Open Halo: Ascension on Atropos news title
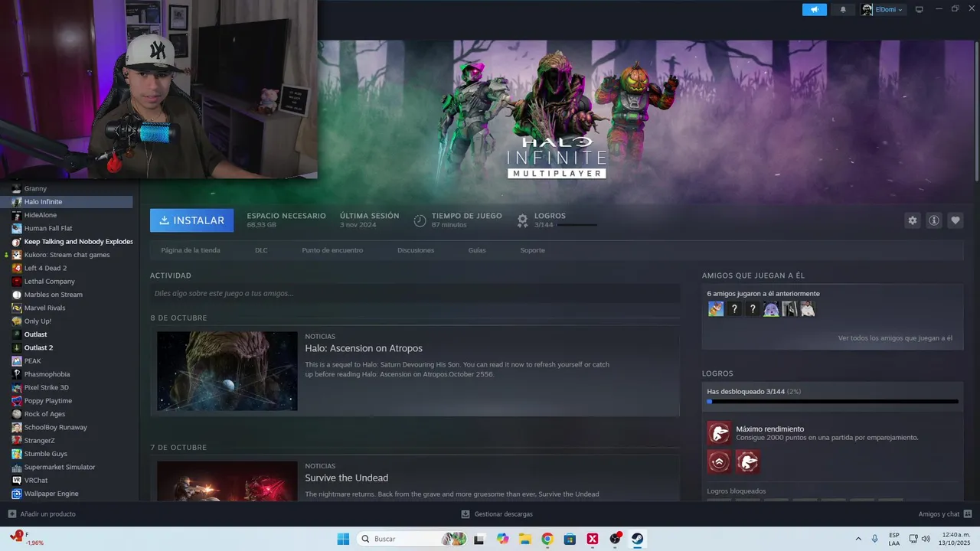 pos(364,348)
